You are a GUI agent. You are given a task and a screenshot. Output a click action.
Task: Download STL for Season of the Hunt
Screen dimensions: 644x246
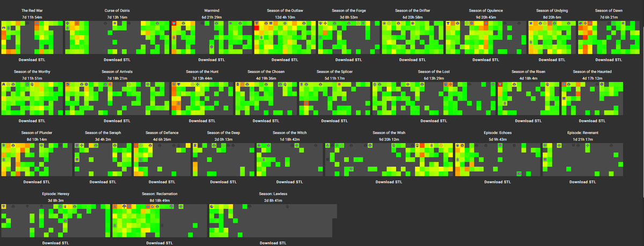tap(202, 121)
